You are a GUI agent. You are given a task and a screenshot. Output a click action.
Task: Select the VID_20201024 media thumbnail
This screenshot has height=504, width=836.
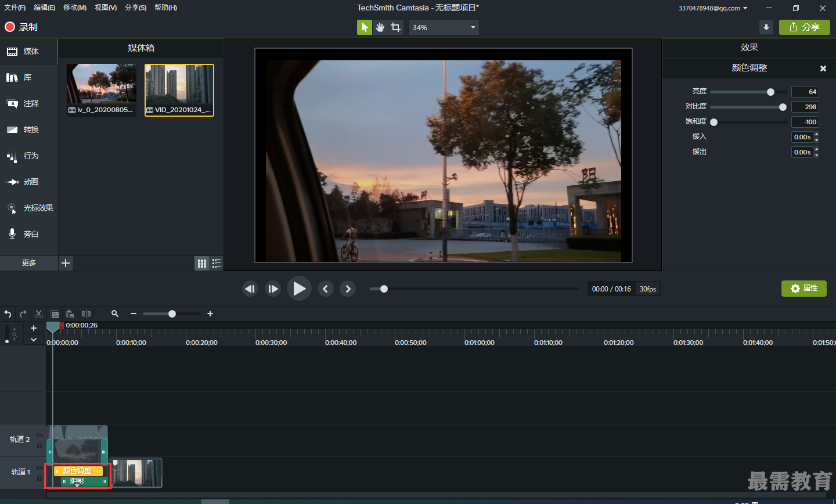click(x=179, y=90)
